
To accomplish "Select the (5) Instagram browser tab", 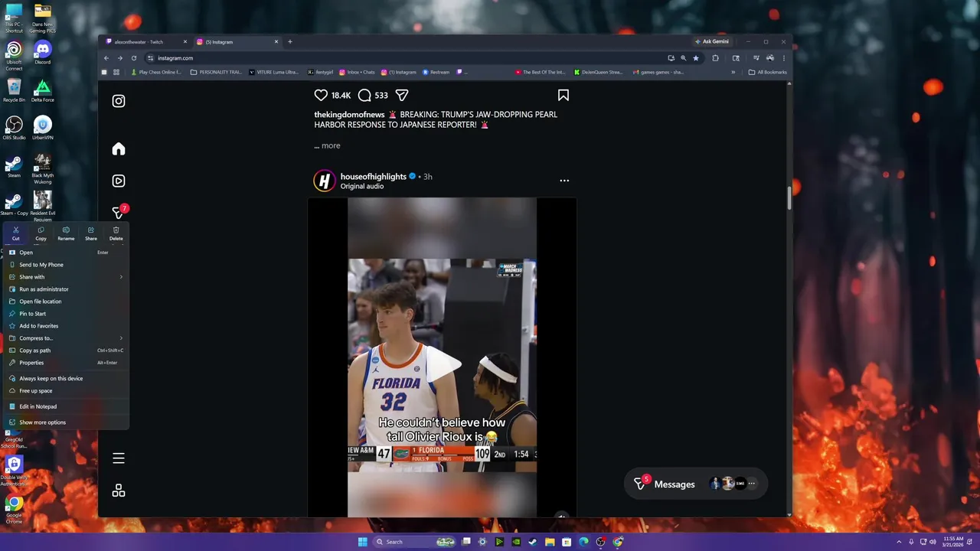I will click(x=237, y=42).
